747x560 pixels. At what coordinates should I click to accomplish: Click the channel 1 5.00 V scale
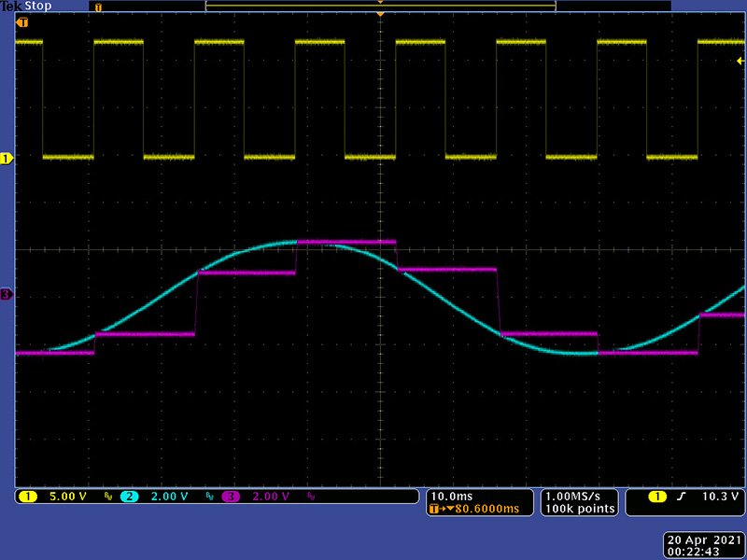coord(66,497)
